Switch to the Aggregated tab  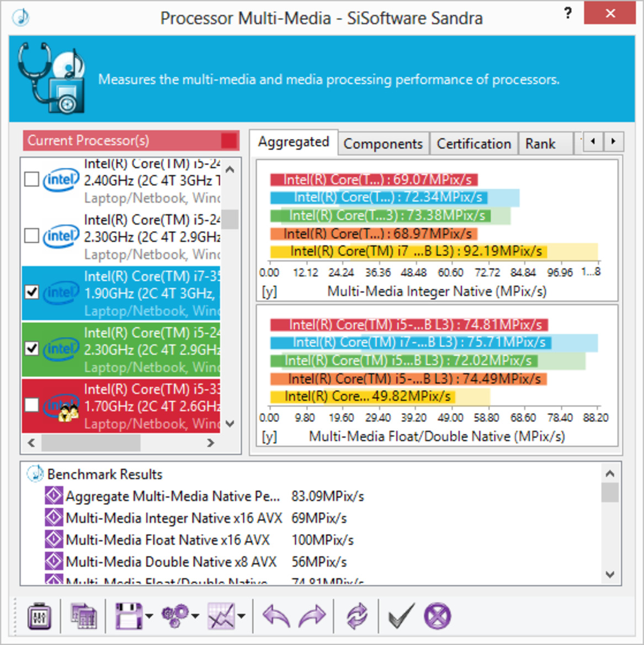(x=294, y=142)
